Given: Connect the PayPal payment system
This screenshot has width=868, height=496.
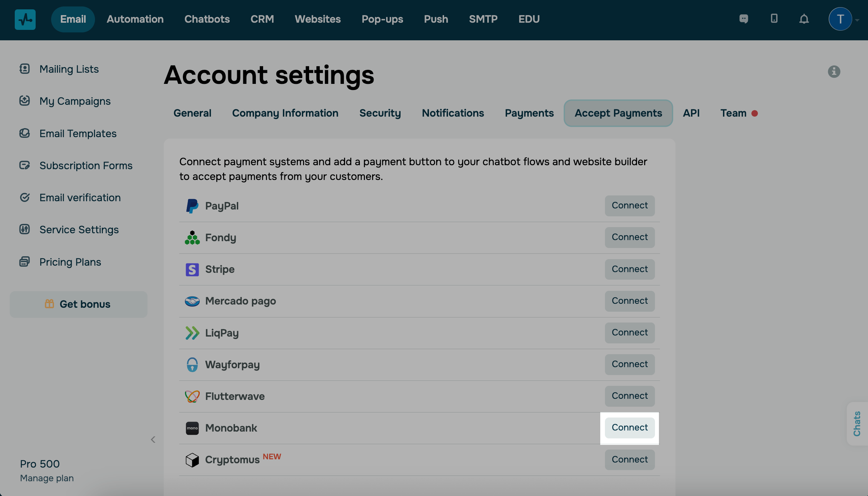Looking at the screenshot, I should coord(629,206).
